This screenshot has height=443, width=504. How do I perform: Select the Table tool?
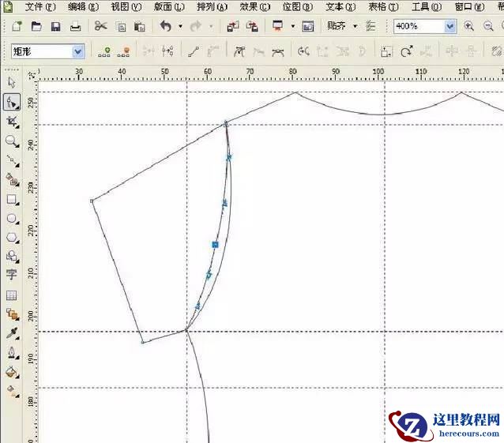(x=12, y=295)
